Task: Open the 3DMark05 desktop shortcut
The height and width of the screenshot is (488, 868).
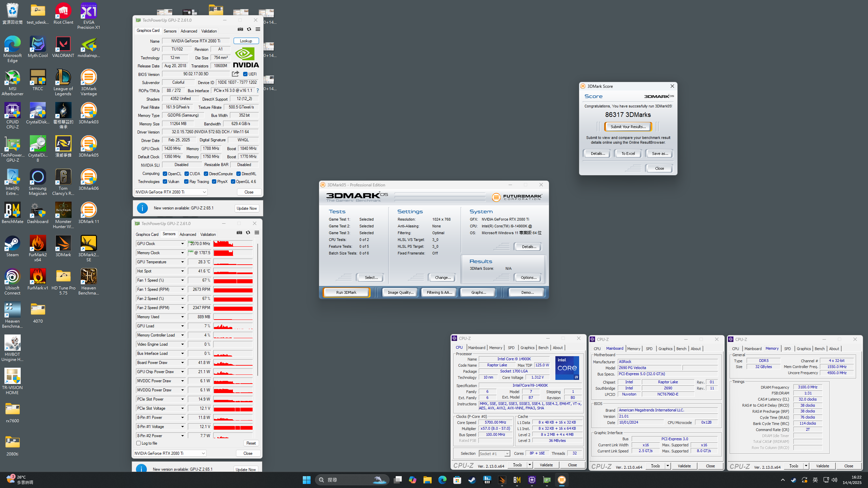Action: 88,146
